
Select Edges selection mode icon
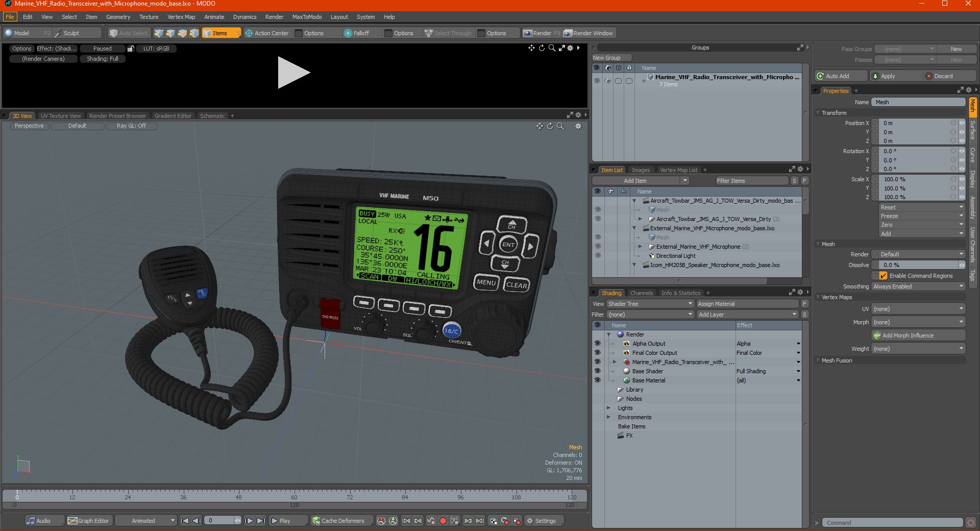tap(170, 33)
